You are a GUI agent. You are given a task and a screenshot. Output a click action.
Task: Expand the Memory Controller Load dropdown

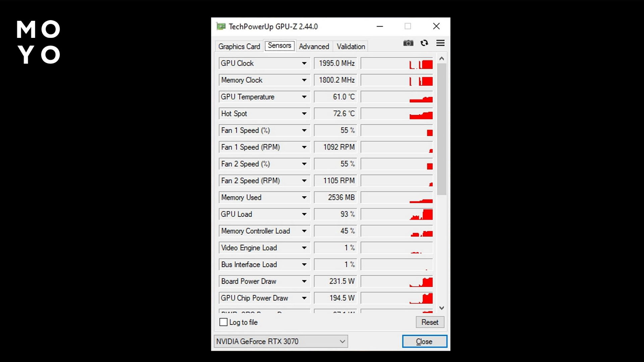coord(304,231)
